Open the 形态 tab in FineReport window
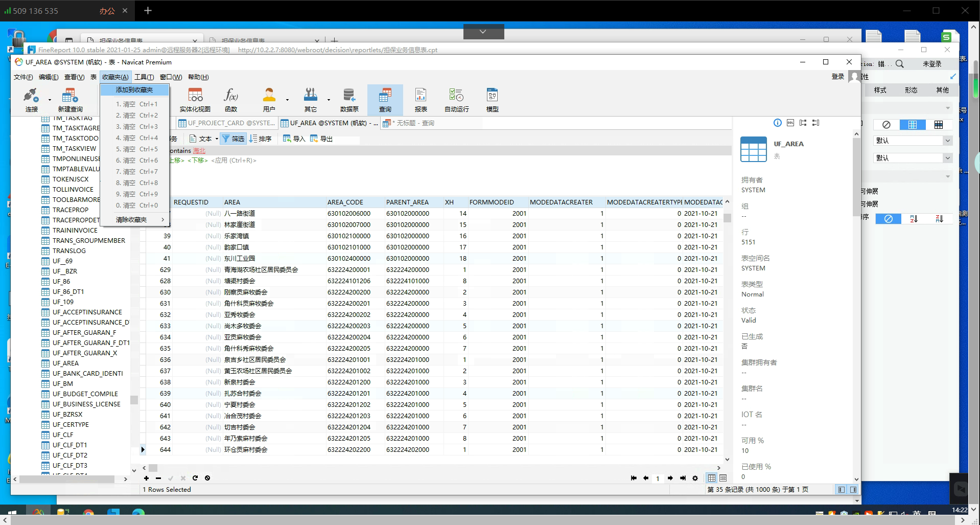The width and height of the screenshot is (980, 525). [x=911, y=90]
